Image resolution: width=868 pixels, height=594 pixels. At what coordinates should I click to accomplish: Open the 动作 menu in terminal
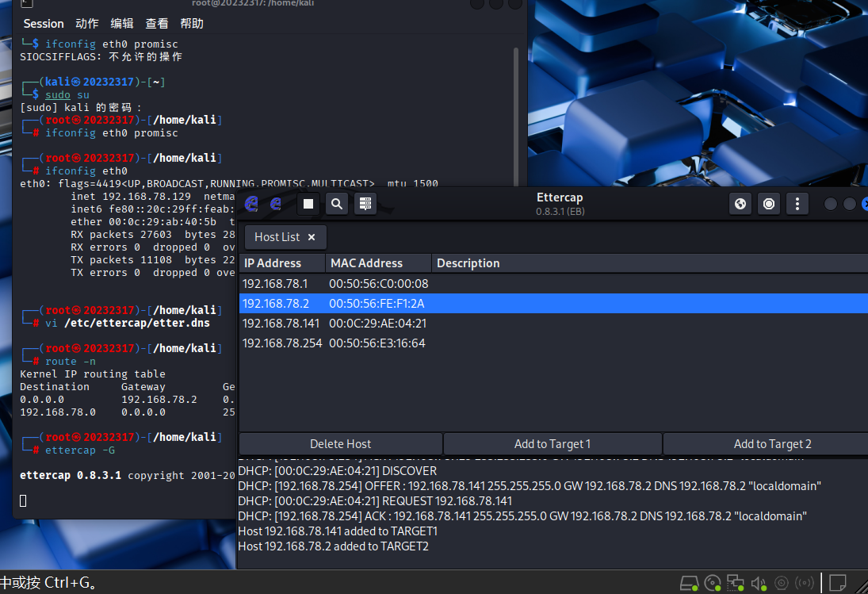[87, 24]
